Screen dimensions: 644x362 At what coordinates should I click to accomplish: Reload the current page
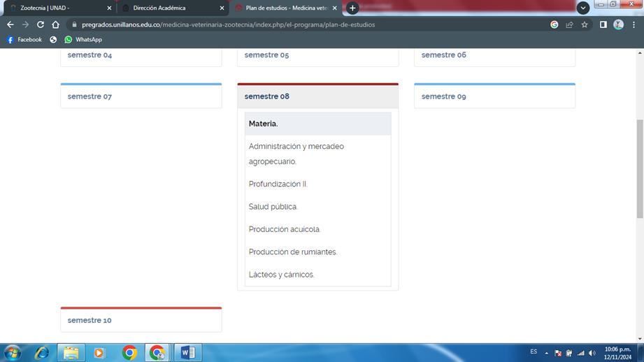pos(41,24)
